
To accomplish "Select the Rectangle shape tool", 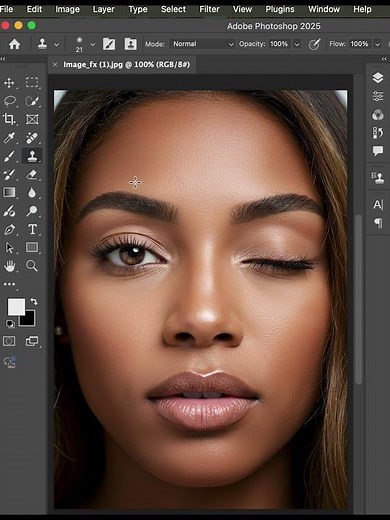I will (x=32, y=247).
